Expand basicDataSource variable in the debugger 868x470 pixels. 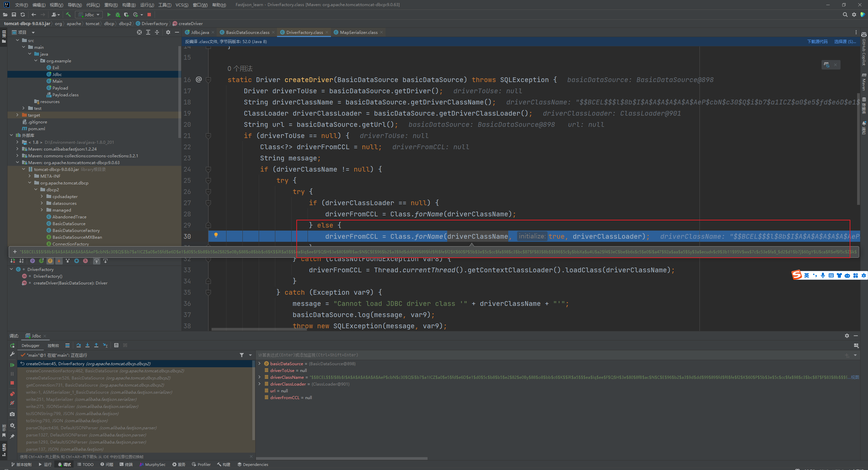(x=259, y=364)
